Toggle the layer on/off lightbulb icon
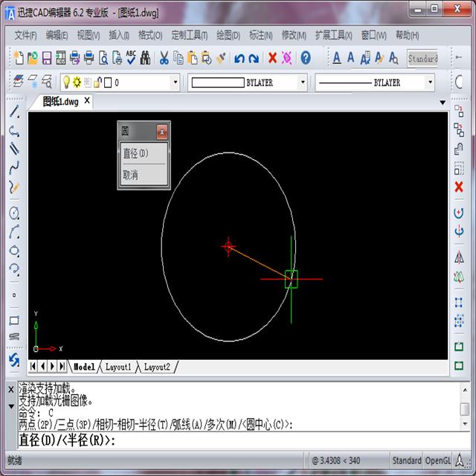 (x=66, y=83)
